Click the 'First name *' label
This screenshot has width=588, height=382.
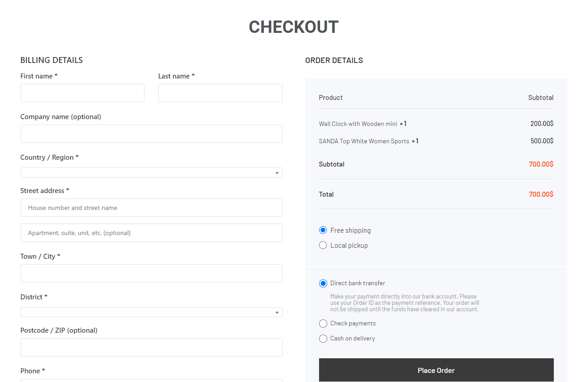coord(39,76)
